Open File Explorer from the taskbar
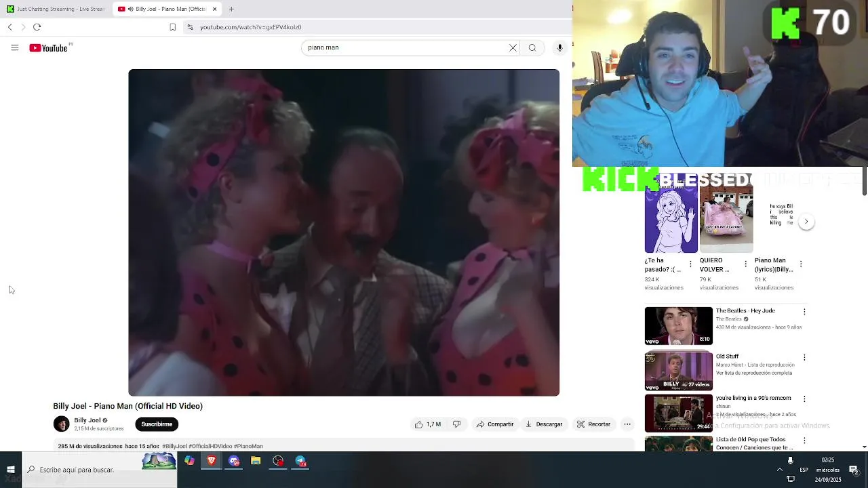Viewport: 868px width, 488px height. click(256, 461)
